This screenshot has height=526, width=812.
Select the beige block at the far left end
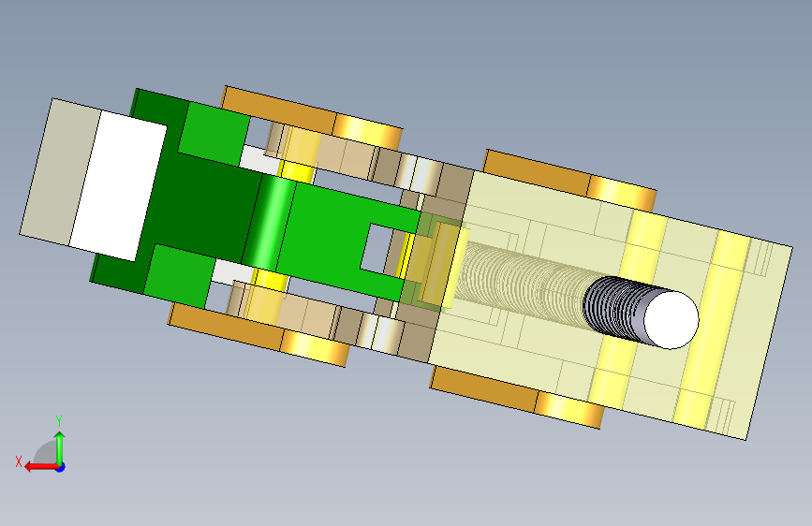[x=60, y=171]
